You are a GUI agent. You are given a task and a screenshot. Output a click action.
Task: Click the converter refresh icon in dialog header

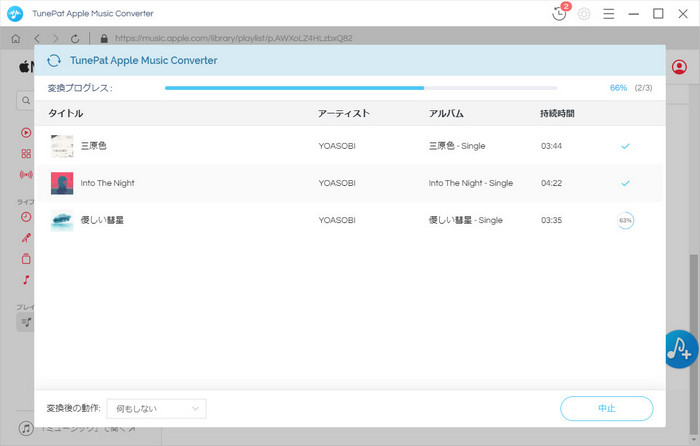54,60
